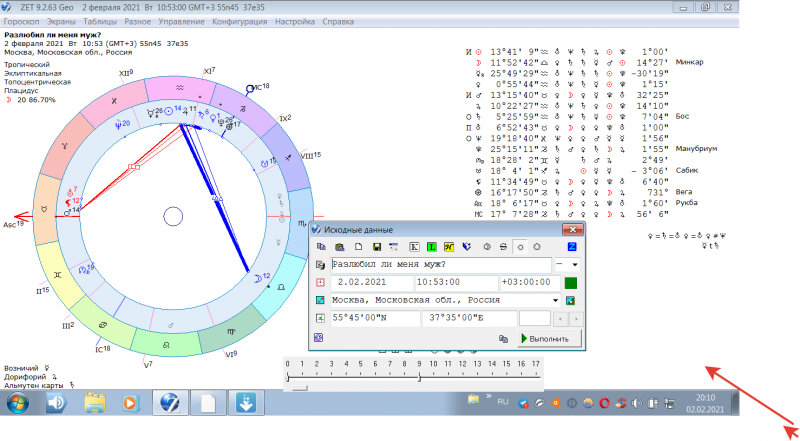Click the new blank page icon

[x=358, y=246]
